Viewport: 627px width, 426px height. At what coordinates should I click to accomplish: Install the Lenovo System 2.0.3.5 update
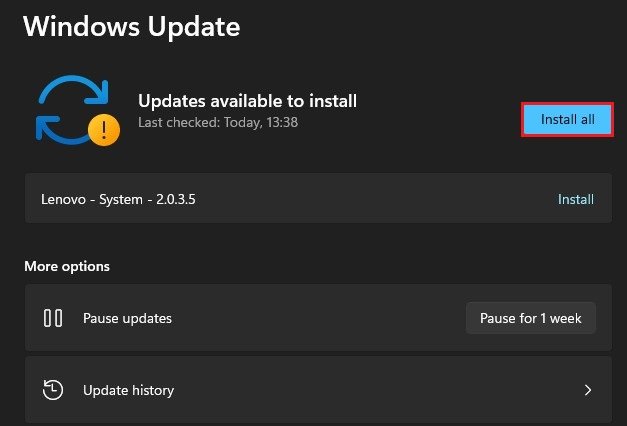tap(575, 199)
